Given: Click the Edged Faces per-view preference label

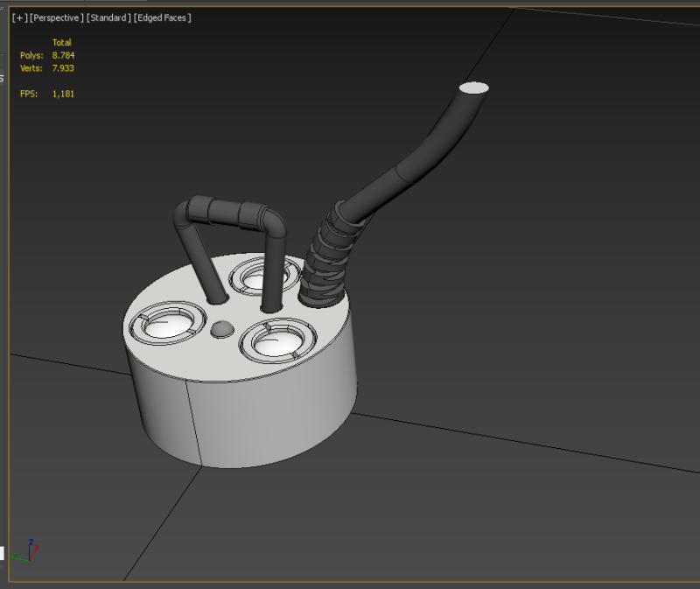Looking at the screenshot, I should click(x=162, y=18).
